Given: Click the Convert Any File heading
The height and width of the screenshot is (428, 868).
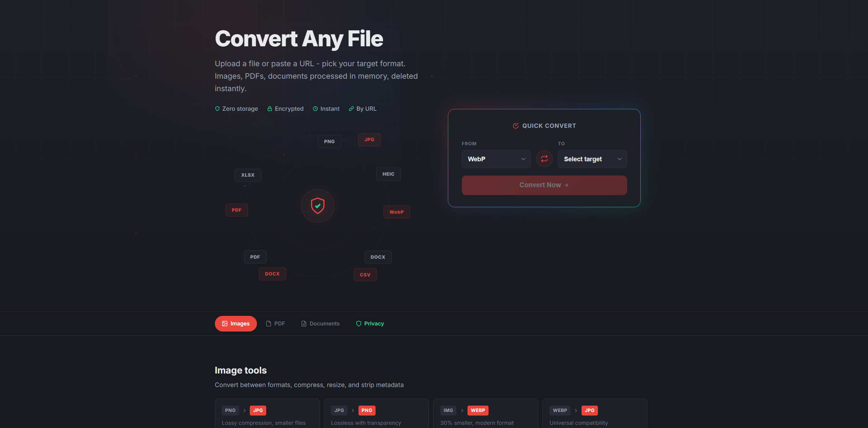Looking at the screenshot, I should click(x=299, y=39).
